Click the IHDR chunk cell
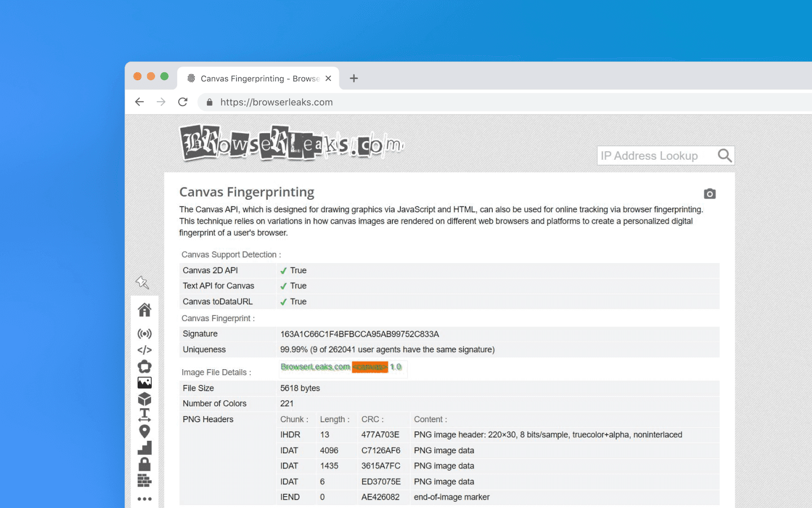812x508 pixels. [290, 435]
